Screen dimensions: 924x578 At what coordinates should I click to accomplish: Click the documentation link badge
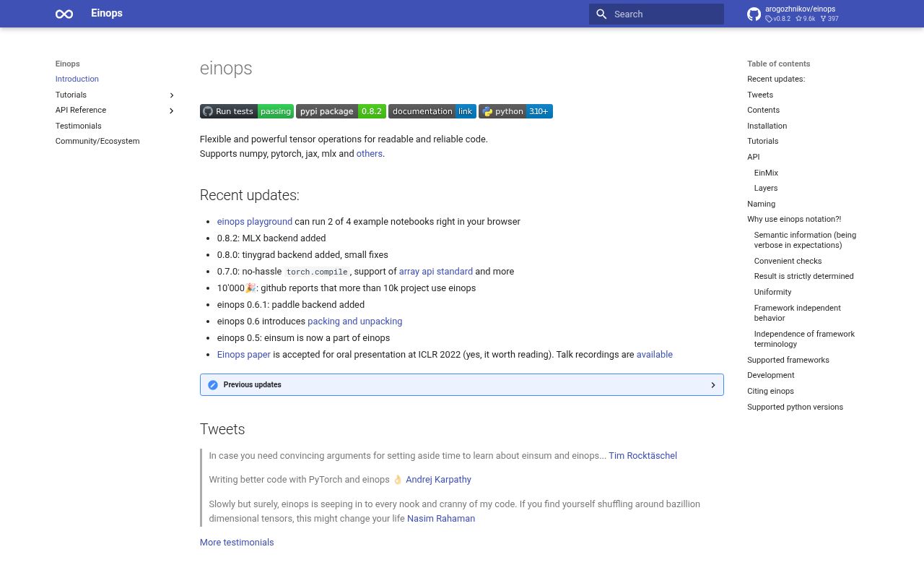click(x=432, y=111)
